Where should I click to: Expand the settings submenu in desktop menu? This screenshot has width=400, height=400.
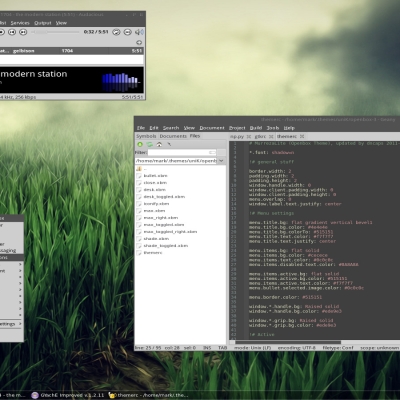pos(11,324)
